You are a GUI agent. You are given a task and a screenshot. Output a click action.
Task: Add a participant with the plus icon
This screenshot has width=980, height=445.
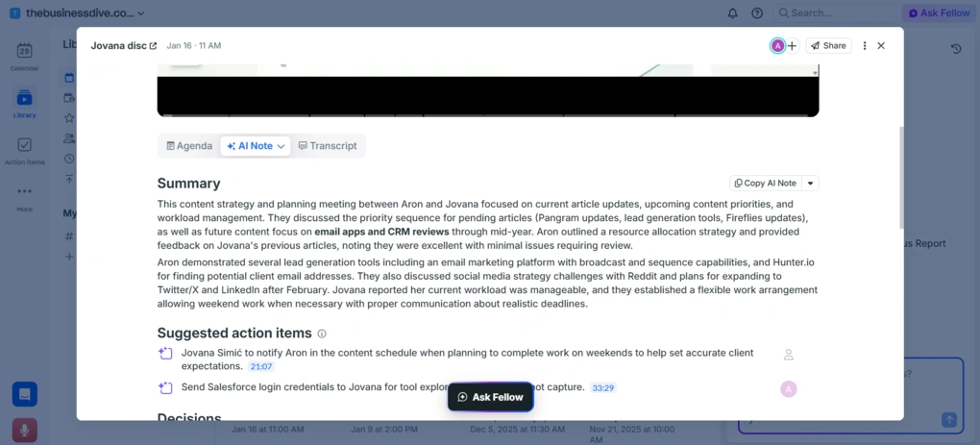coord(792,46)
